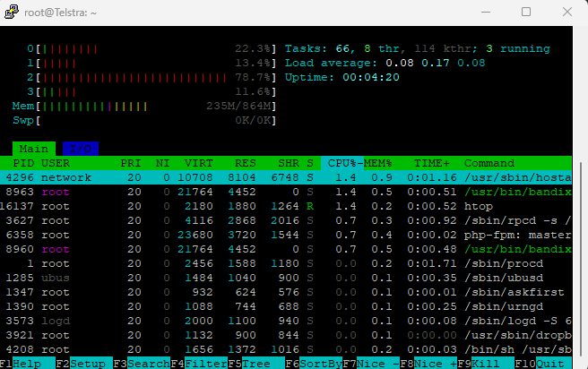Viewport: 588px width, 369px height.
Task: Click F3 Search in function bar
Action: pyautogui.click(x=143, y=363)
